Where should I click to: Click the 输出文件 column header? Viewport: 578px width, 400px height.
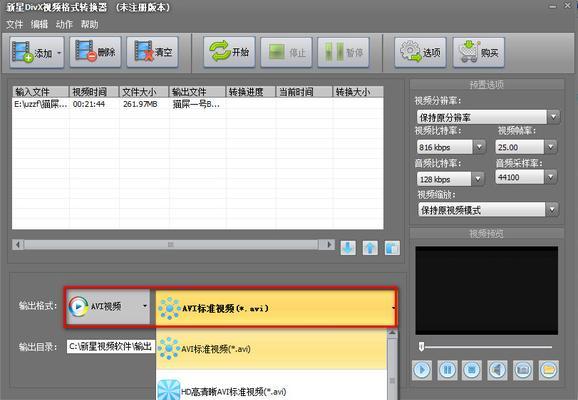pos(197,91)
